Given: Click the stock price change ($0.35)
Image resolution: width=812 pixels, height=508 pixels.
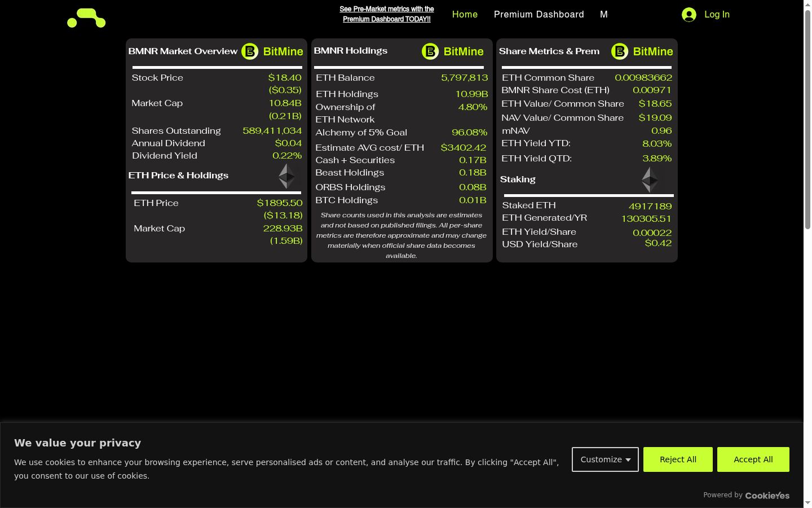Looking at the screenshot, I should [x=285, y=90].
